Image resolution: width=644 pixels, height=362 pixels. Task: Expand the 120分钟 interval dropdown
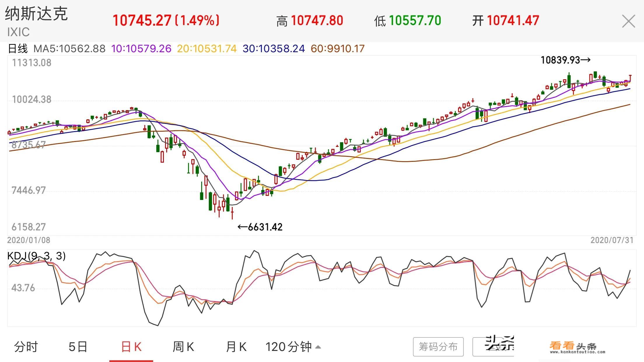(293, 347)
